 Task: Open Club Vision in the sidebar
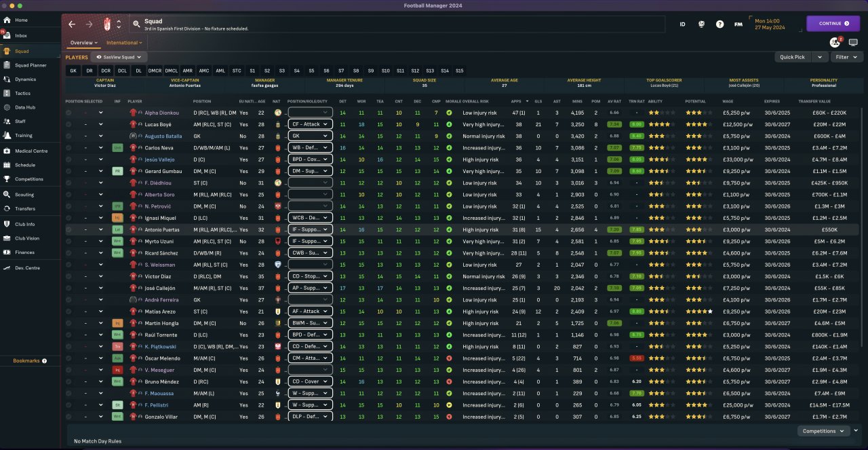(27, 238)
